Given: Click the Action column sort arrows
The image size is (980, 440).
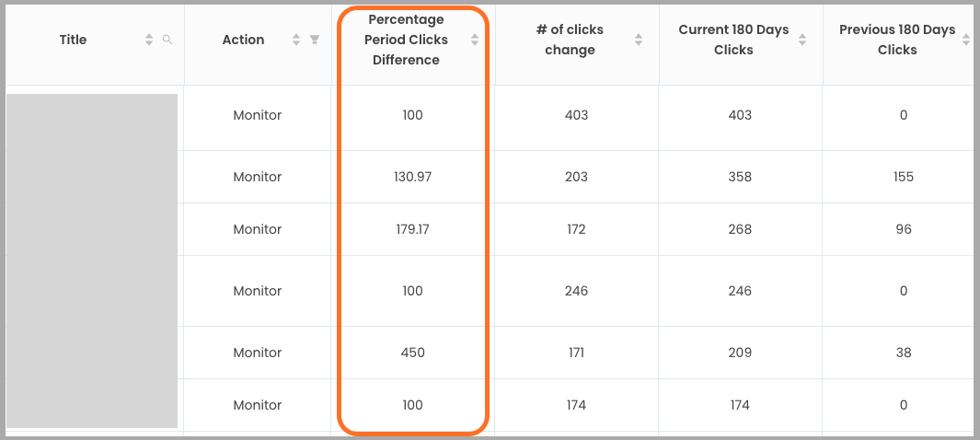Looking at the screenshot, I should click(x=296, y=40).
